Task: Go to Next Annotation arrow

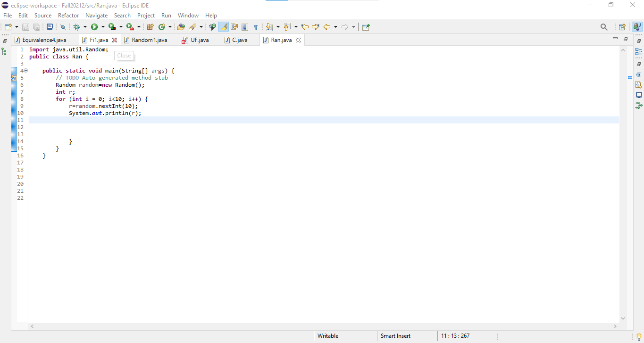Action: coord(269,27)
